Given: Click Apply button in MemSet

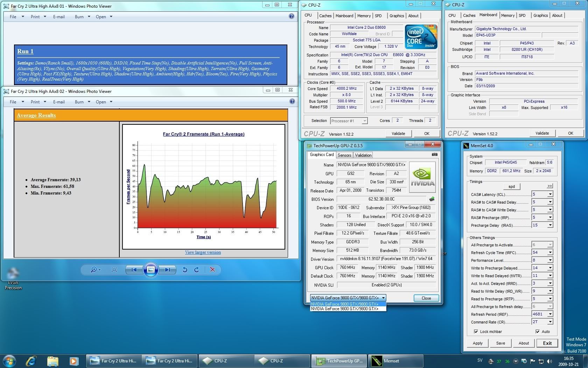Looking at the screenshot, I should tap(478, 343).
